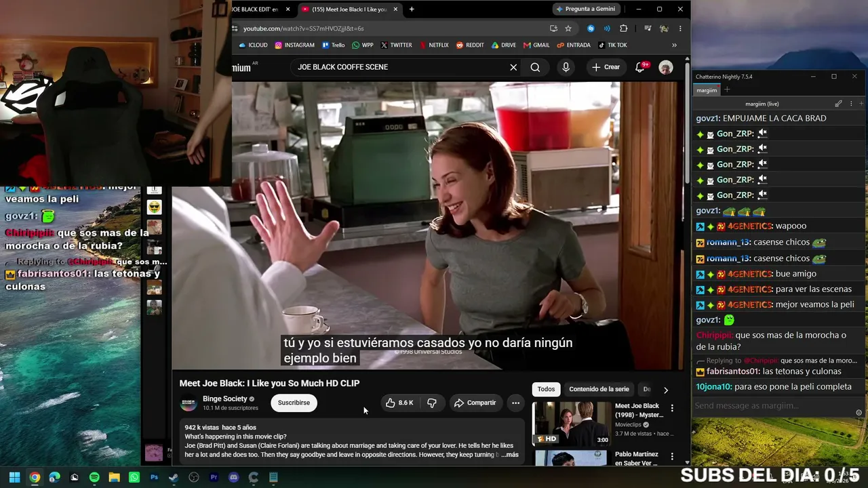Click the video player to pause
This screenshot has width=868, height=488.
coord(427,226)
